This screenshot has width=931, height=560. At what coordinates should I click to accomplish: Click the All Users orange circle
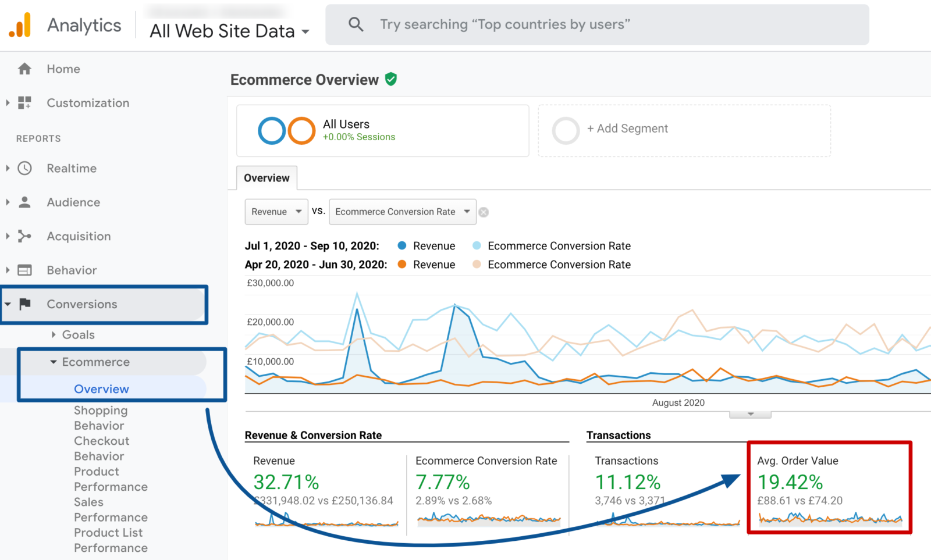tap(301, 131)
